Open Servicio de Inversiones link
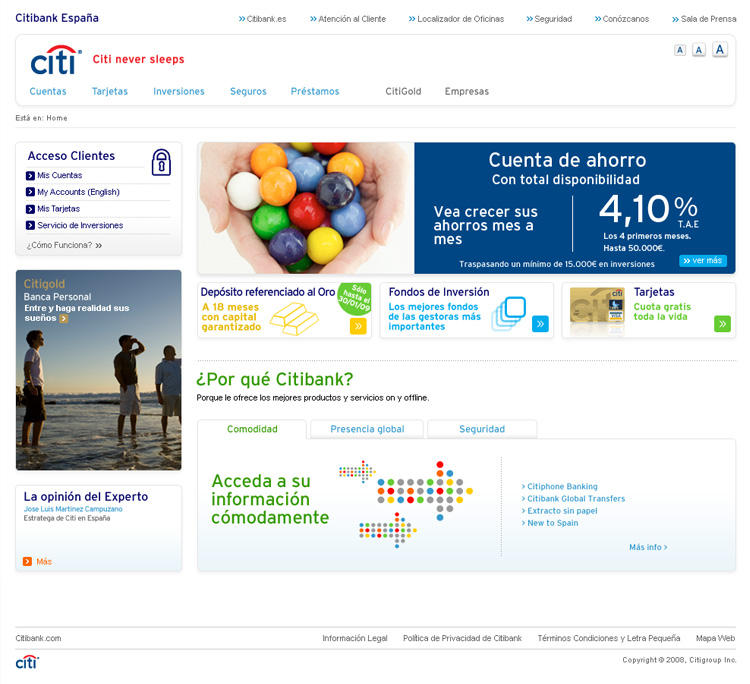Screen dimensions: 750x684 click(80, 225)
